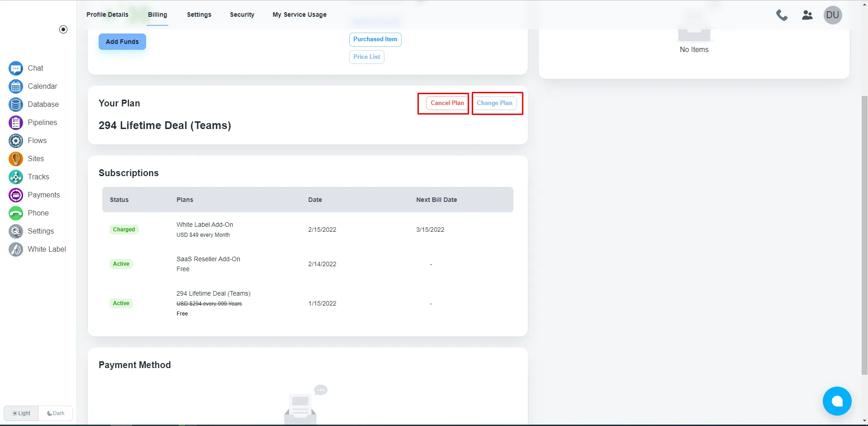The height and width of the screenshot is (426, 868).
Task: Open the Pipelines sidebar icon
Action: point(16,123)
